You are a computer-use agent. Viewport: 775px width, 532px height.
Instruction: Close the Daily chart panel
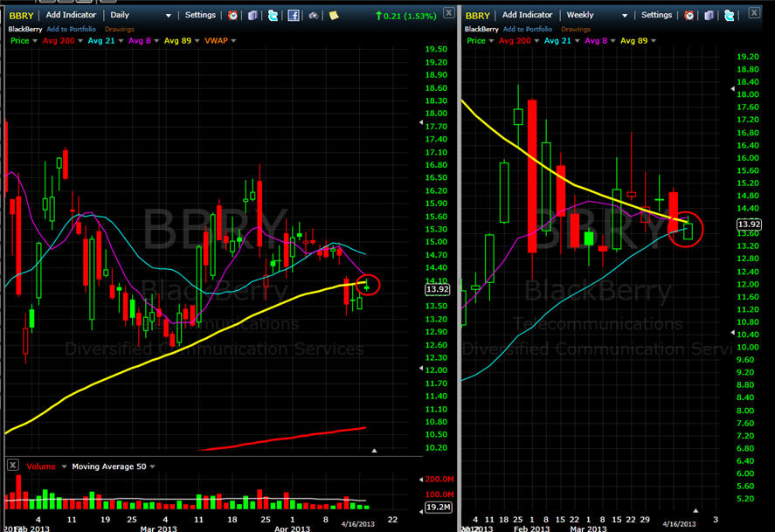point(448,12)
